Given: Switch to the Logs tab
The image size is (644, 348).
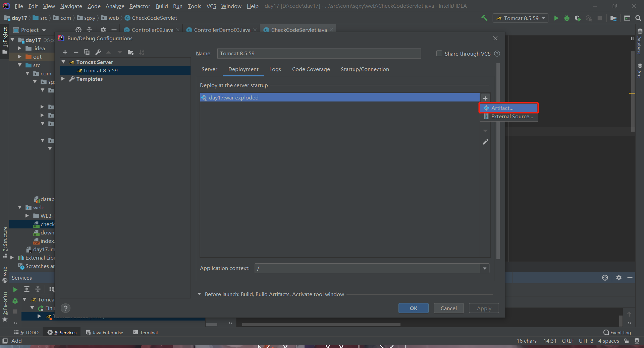Looking at the screenshot, I should tap(275, 69).
